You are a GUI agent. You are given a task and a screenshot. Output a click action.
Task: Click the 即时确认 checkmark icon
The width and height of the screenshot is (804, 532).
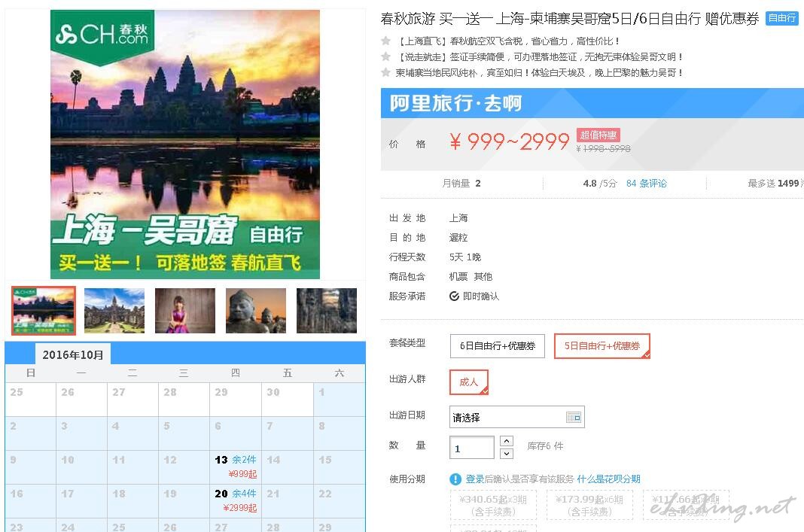click(454, 296)
